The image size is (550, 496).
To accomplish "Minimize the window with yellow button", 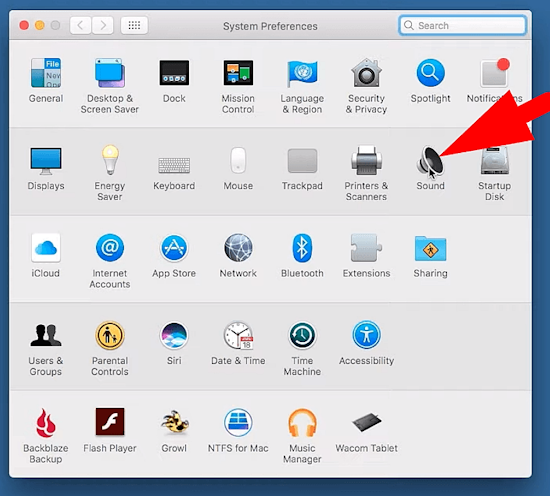I will (x=40, y=25).
